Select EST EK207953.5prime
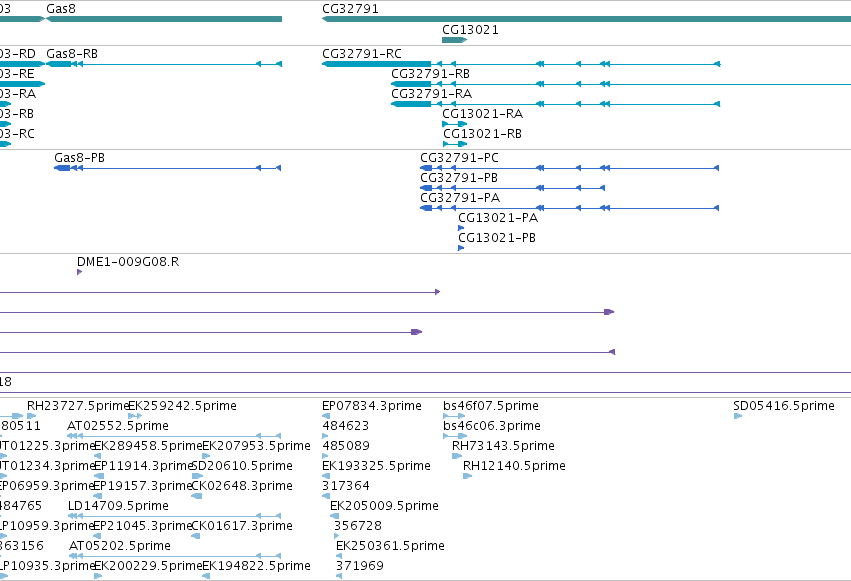This screenshot has width=851, height=581. [x=206, y=456]
